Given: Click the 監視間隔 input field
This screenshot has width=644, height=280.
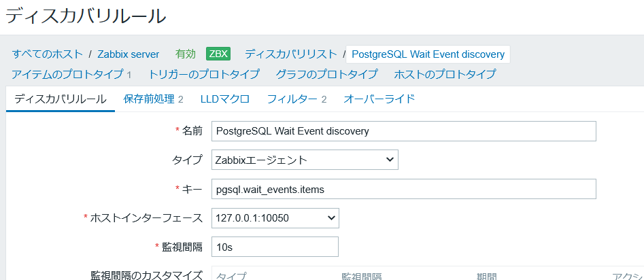Looking at the screenshot, I should [275, 247].
